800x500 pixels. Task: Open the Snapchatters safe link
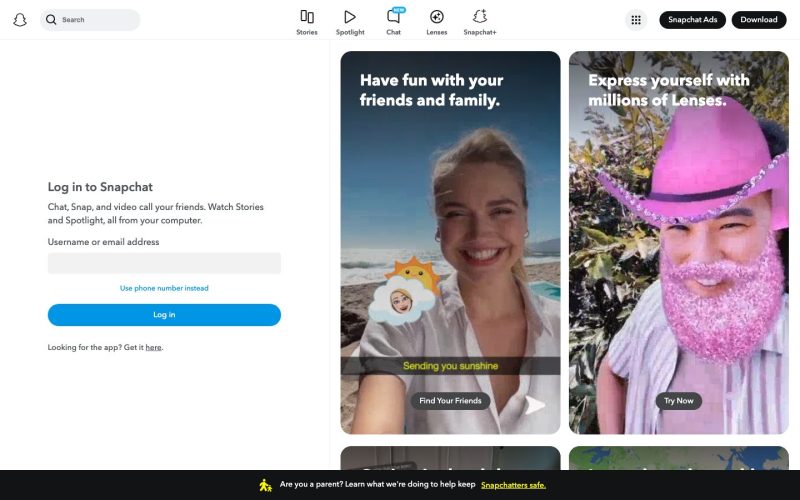[513, 485]
